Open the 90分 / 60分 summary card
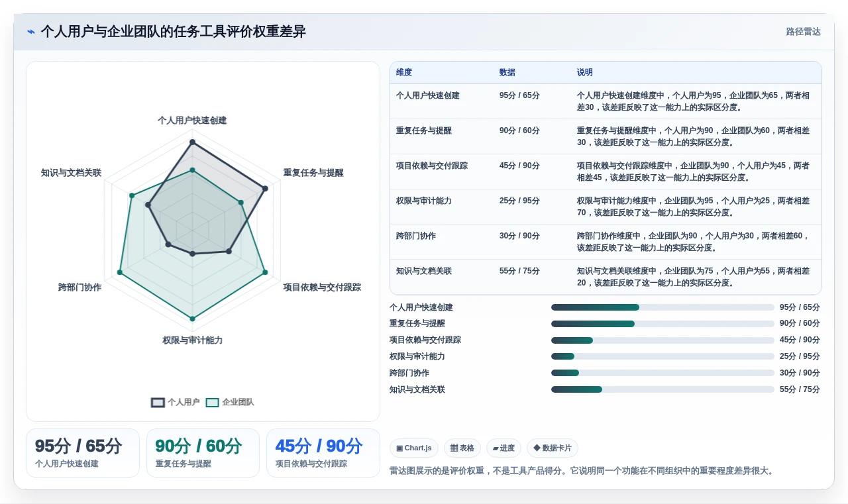Viewport: 848px width, 504px height. [203, 453]
